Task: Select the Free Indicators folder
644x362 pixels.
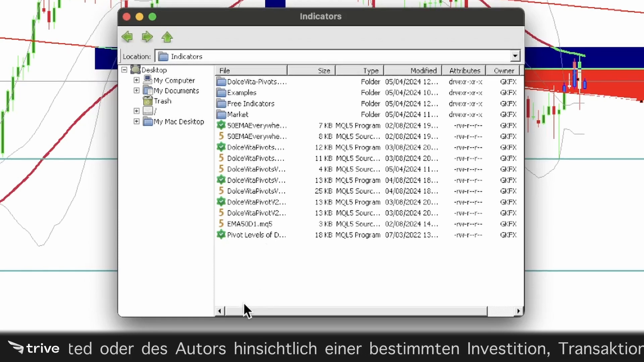Action: (x=250, y=104)
